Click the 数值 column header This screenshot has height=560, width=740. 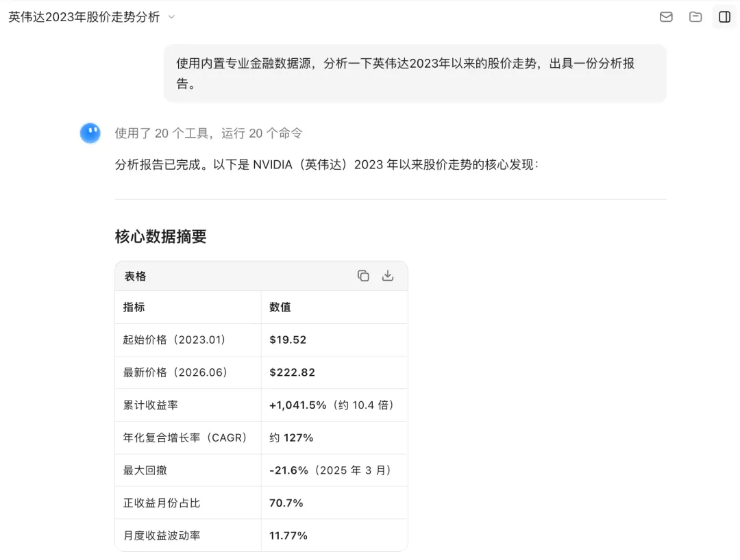[x=334, y=307]
